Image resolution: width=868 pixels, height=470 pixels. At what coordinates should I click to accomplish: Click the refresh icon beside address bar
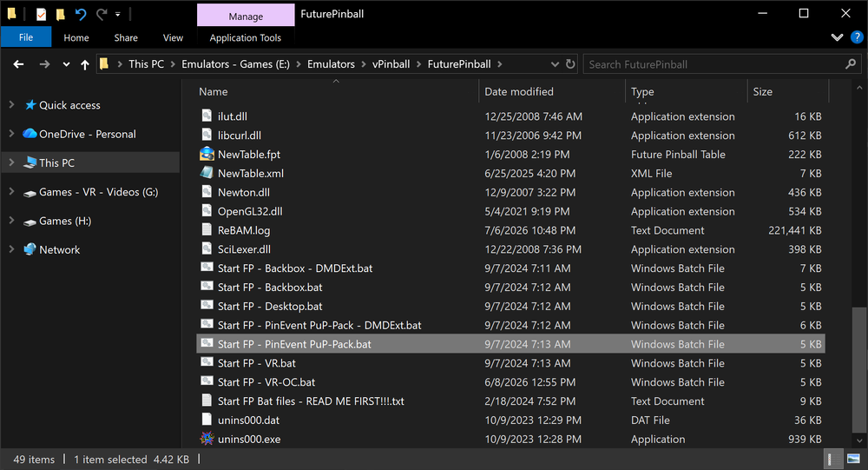coord(571,64)
